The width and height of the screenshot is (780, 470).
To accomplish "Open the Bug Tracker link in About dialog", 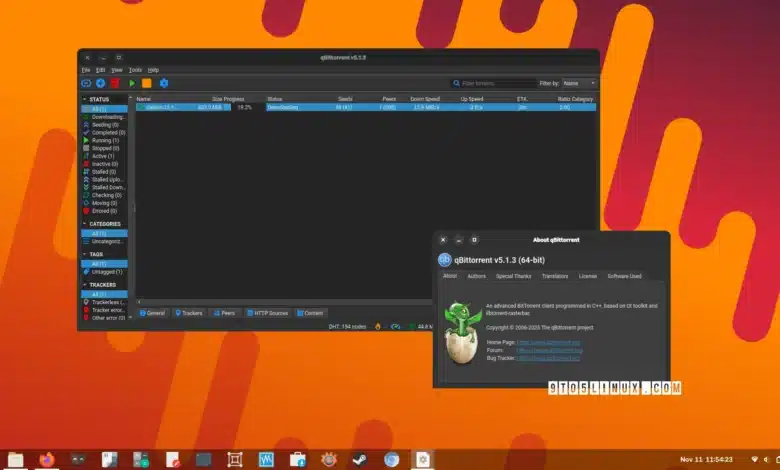I will click(548, 358).
